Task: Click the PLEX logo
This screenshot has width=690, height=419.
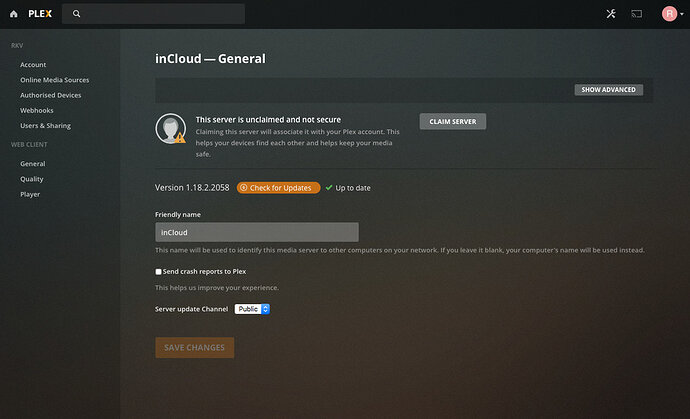Action: (40, 14)
